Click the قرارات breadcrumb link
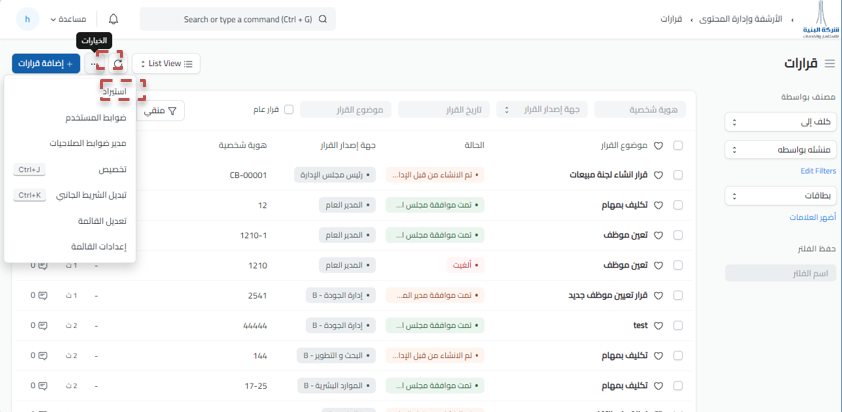The width and height of the screenshot is (842, 412). click(x=671, y=19)
